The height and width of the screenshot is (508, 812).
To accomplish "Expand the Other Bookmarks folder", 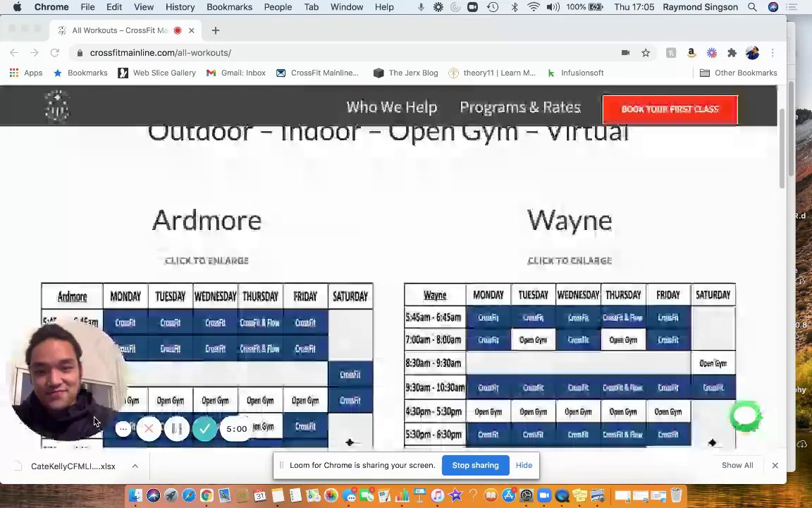I will pyautogui.click(x=739, y=73).
